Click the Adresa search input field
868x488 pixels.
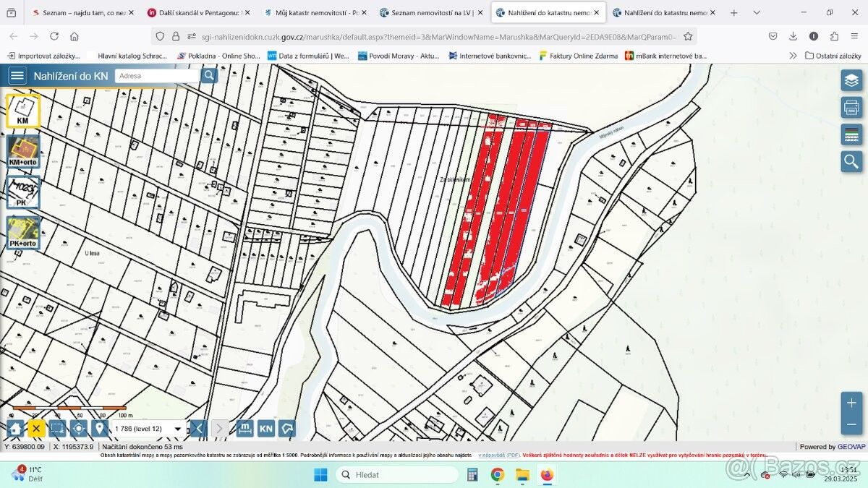coord(156,75)
